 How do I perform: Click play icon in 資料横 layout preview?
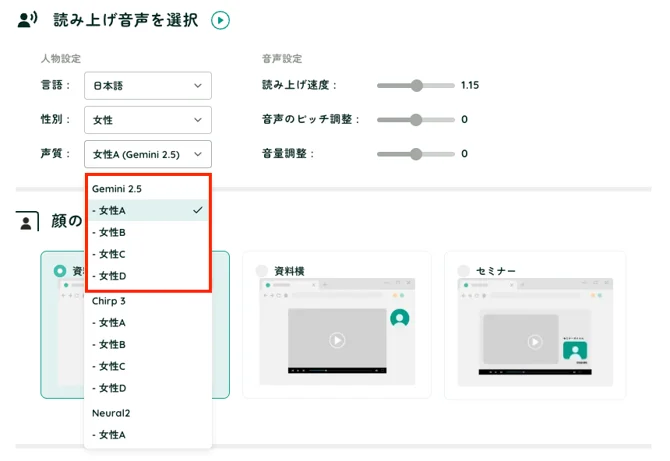pos(337,340)
